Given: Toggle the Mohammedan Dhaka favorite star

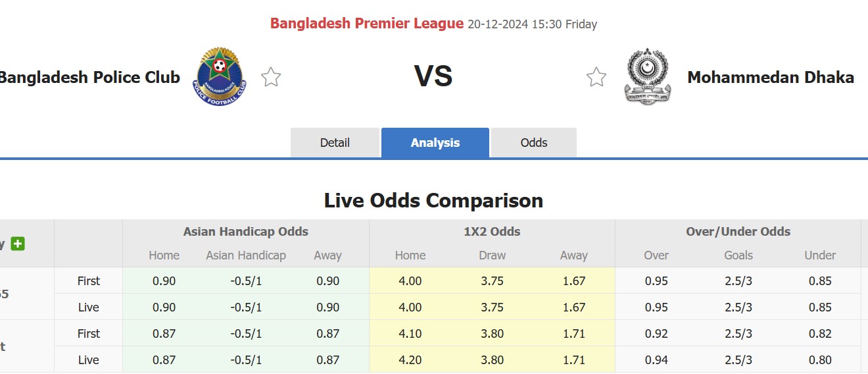Looking at the screenshot, I should pyautogui.click(x=596, y=77).
